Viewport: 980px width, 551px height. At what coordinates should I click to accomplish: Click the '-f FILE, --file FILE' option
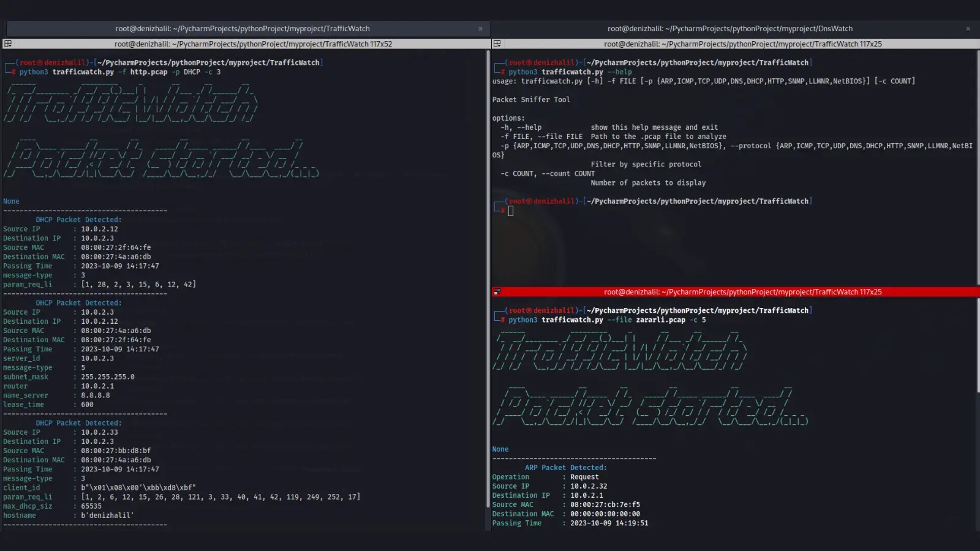(x=541, y=137)
